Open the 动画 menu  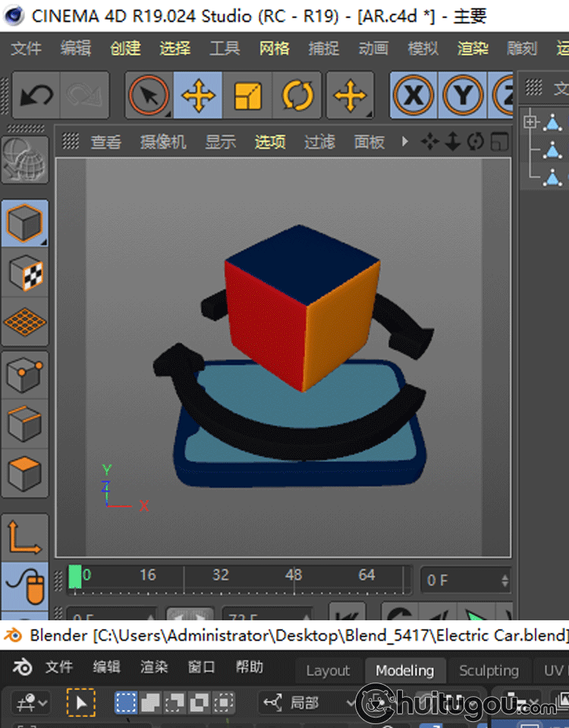click(x=373, y=49)
